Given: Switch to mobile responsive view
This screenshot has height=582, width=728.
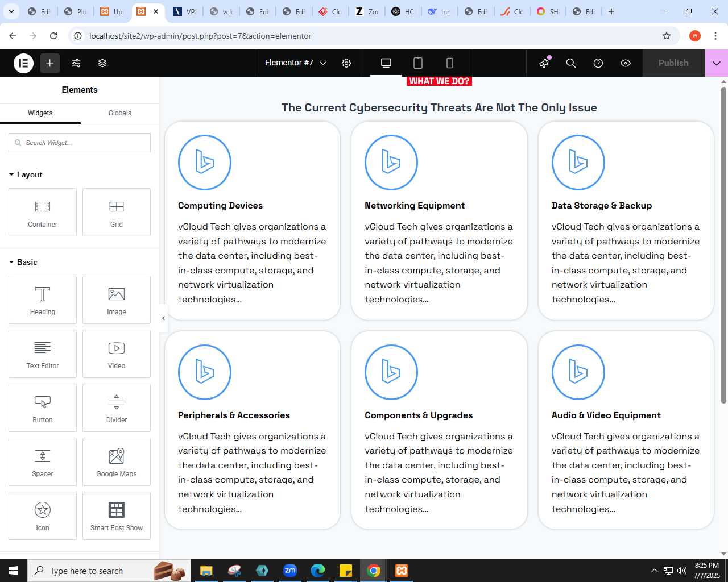Looking at the screenshot, I should pyautogui.click(x=450, y=63).
